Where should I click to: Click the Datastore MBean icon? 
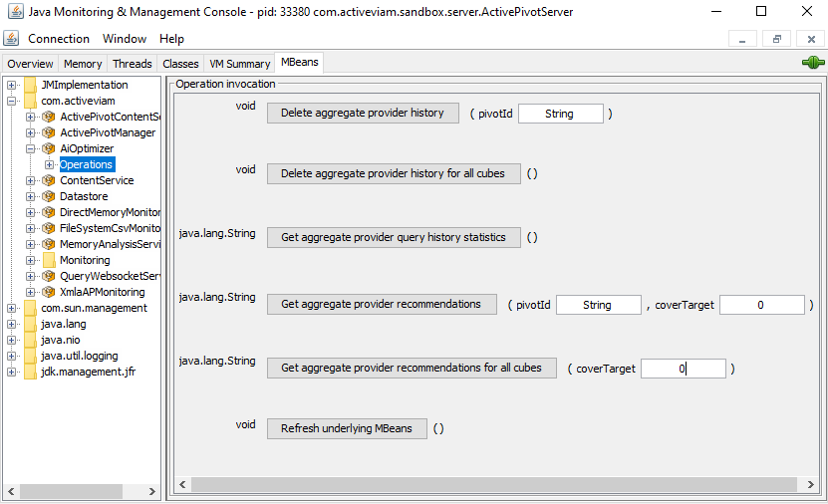[x=49, y=196]
